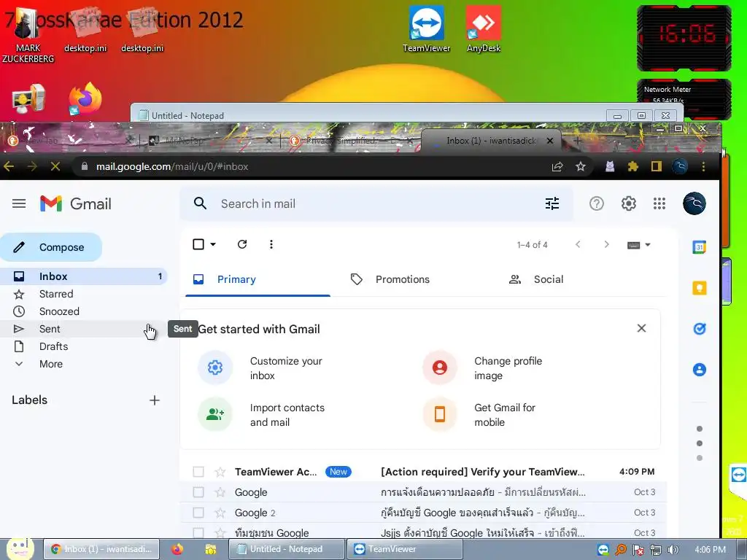Select Firefox desktop shortcut
Viewport: 747px width, 560px height.
coord(85,99)
